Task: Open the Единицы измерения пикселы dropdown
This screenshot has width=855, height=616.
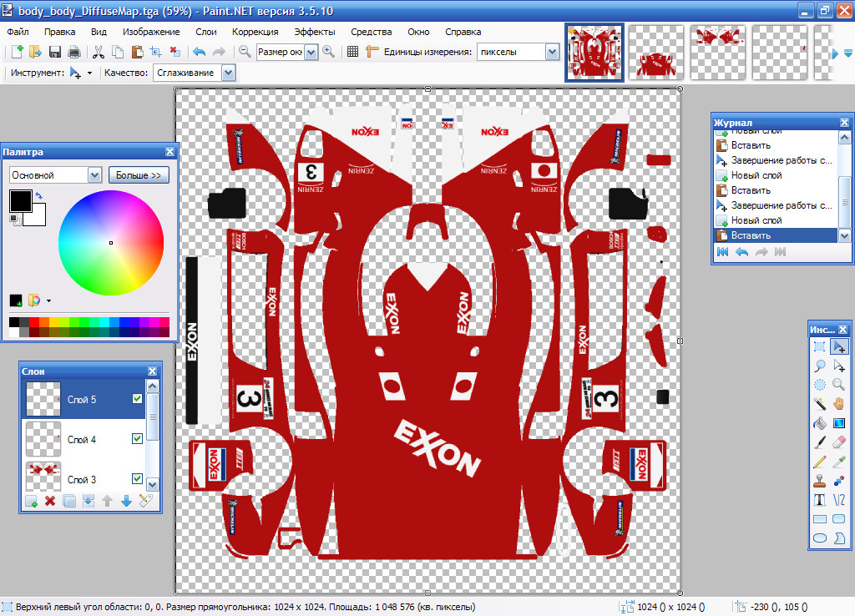Action: point(552,53)
